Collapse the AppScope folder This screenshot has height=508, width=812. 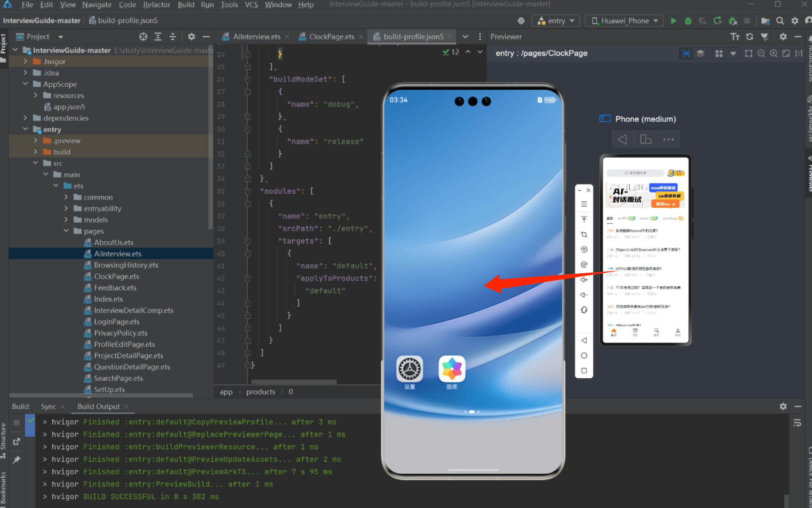[x=25, y=84]
